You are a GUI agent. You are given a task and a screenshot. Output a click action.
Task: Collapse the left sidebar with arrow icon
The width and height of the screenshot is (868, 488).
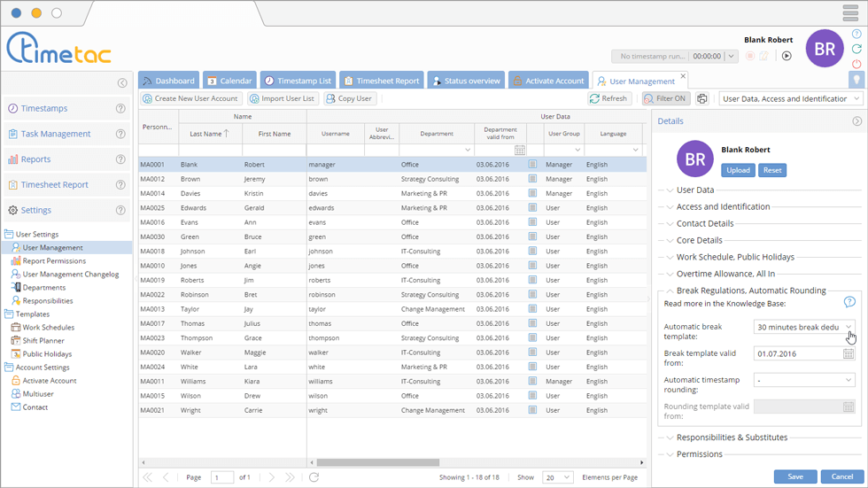click(x=122, y=83)
